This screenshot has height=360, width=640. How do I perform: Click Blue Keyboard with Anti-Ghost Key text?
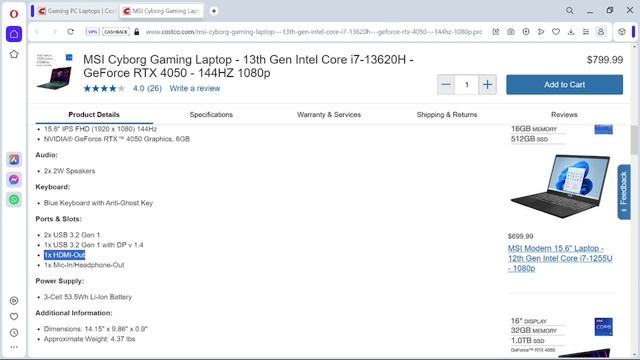(98, 203)
